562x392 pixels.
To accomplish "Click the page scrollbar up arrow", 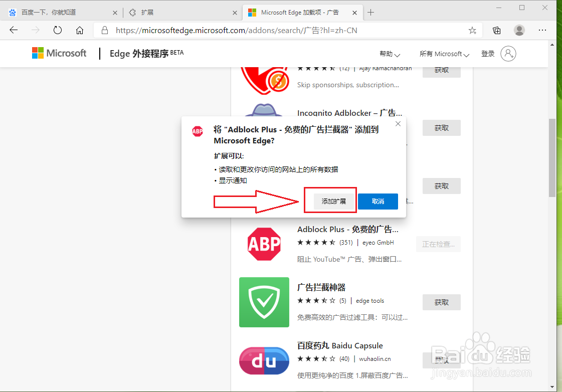I will (552, 45).
